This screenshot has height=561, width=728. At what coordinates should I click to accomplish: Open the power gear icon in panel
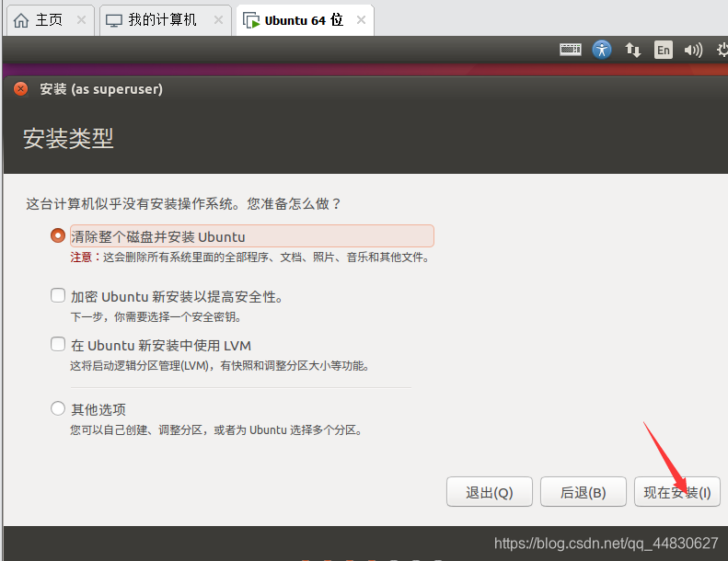(x=722, y=50)
